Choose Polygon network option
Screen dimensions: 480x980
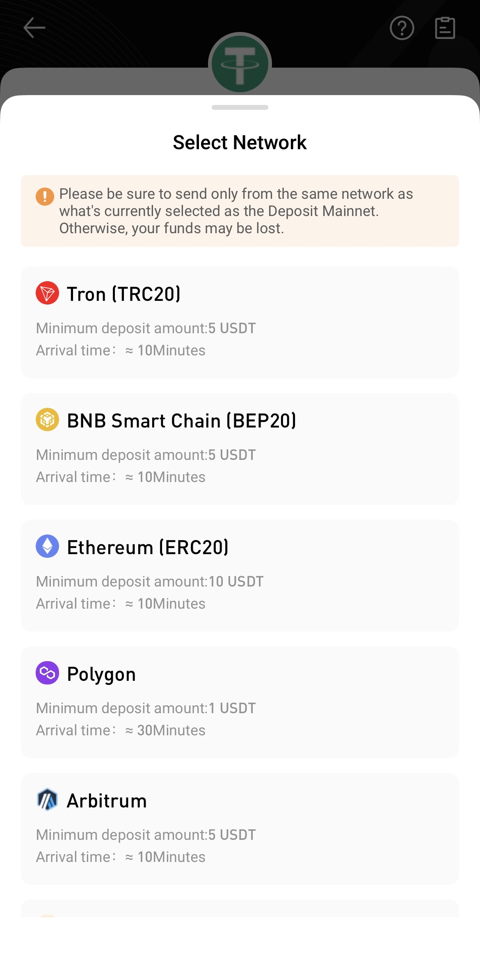click(x=240, y=702)
